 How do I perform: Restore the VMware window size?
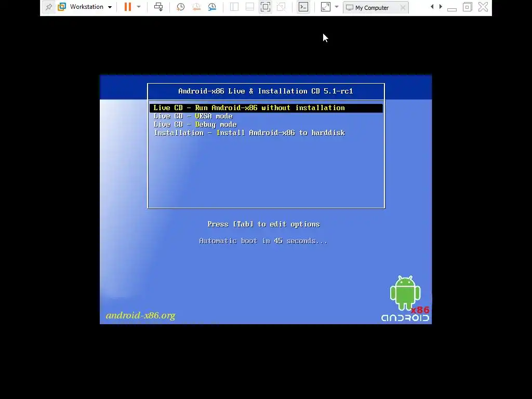(467, 7)
